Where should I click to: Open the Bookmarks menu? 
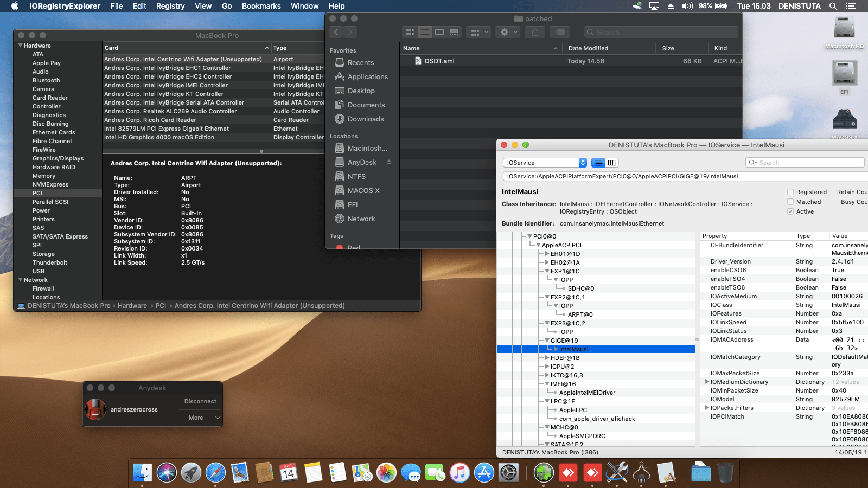coord(261,6)
